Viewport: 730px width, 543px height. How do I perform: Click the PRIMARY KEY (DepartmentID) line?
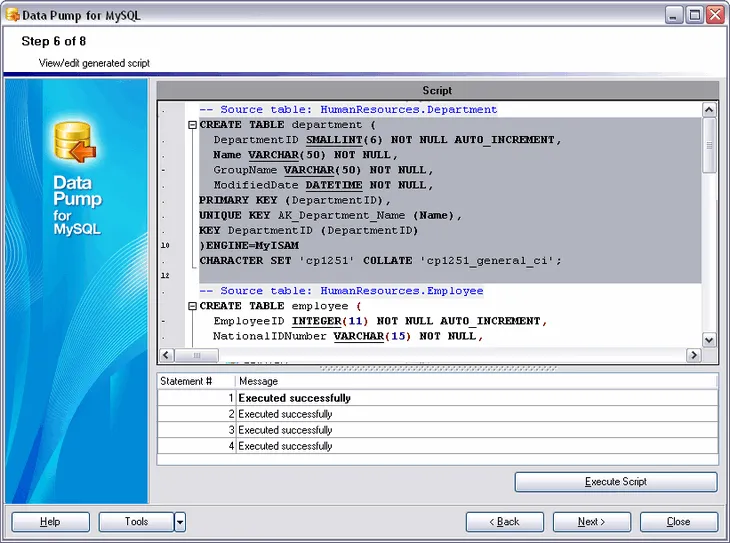click(295, 200)
